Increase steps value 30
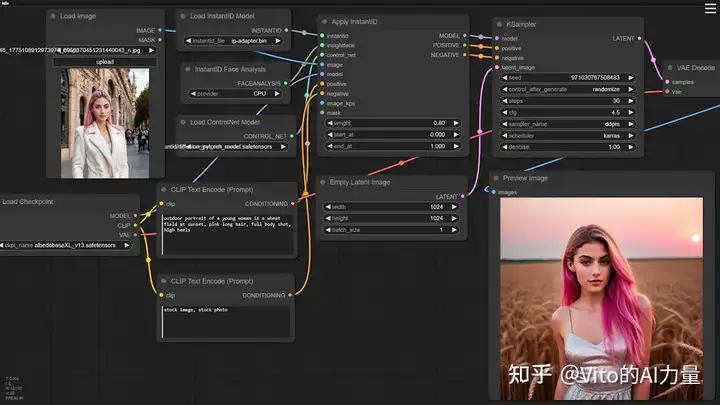The height and width of the screenshot is (405, 720). pyautogui.click(x=631, y=101)
